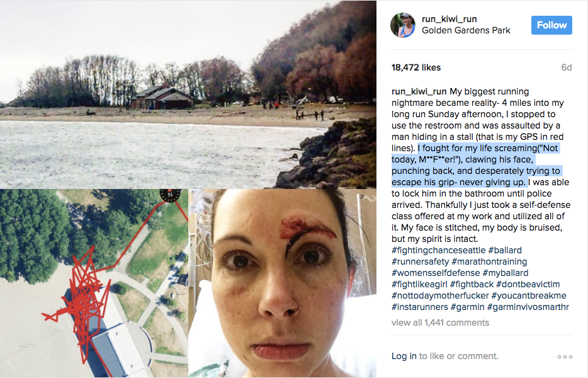Open run_kiwi_run username in the header

(x=449, y=19)
